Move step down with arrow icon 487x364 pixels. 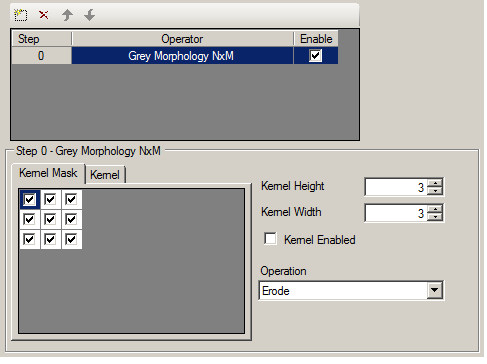tap(90, 15)
